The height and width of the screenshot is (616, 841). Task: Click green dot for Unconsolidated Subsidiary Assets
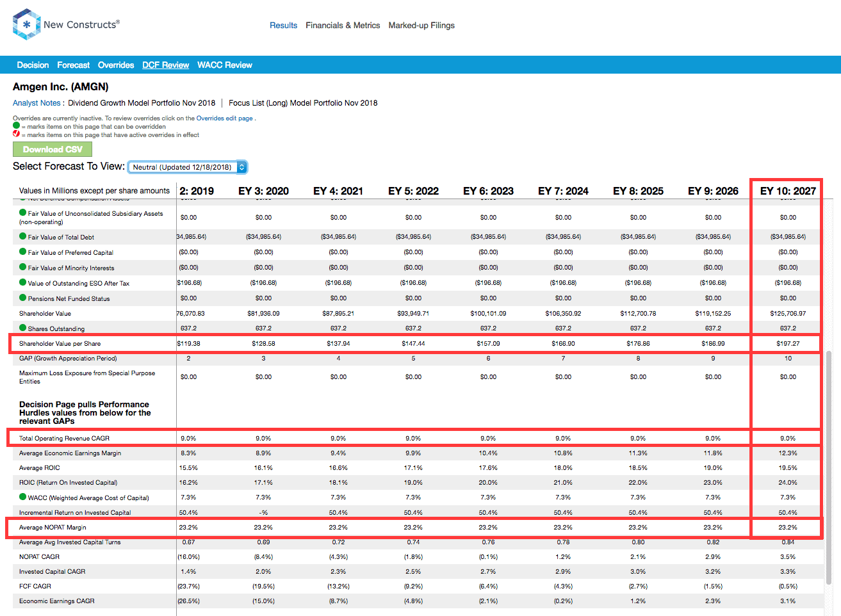23,213
